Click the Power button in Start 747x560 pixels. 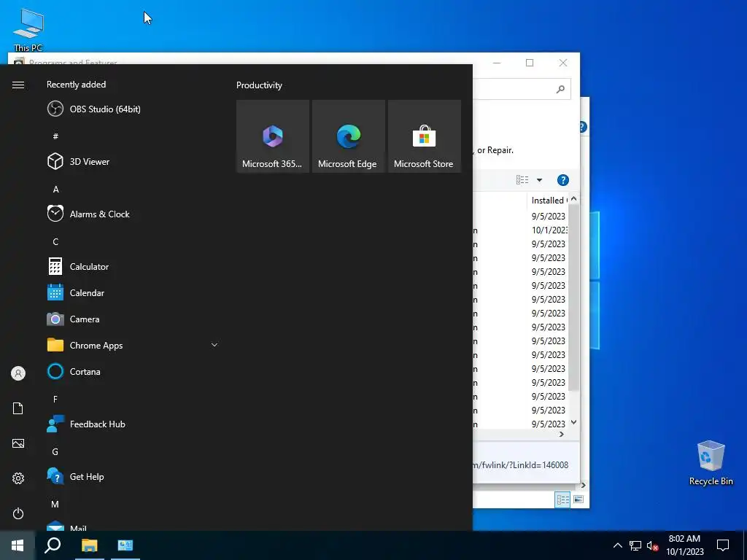pos(18,513)
